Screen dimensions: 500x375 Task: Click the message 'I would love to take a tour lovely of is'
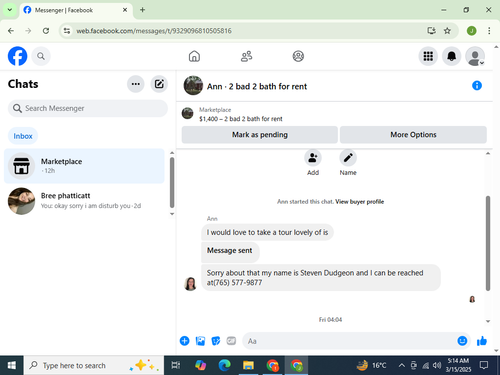(267, 232)
